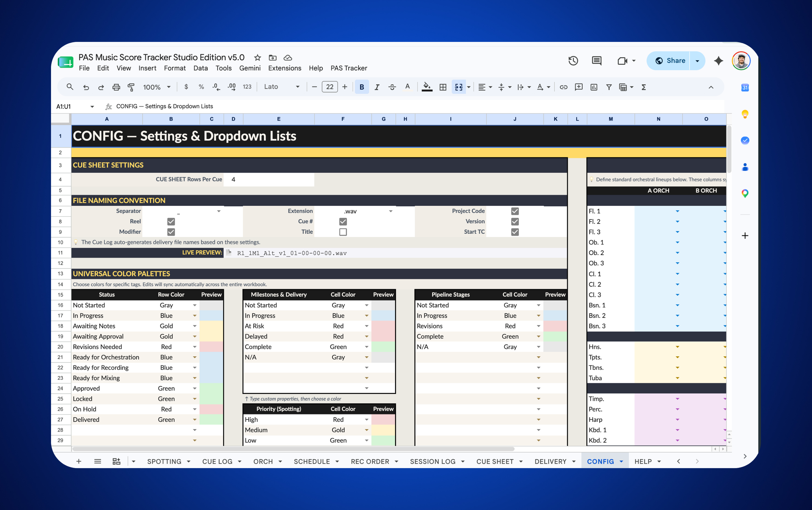Switch to the SPOTTING sheet tab
812x510 pixels.
pyautogui.click(x=164, y=462)
